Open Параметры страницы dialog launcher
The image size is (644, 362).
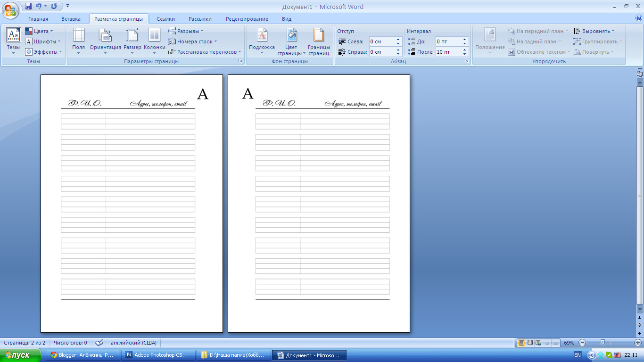tap(240, 61)
